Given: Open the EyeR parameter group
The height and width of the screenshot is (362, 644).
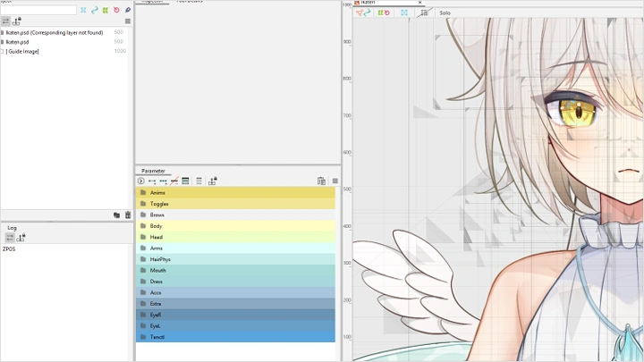Looking at the screenshot, I should click(235, 315).
